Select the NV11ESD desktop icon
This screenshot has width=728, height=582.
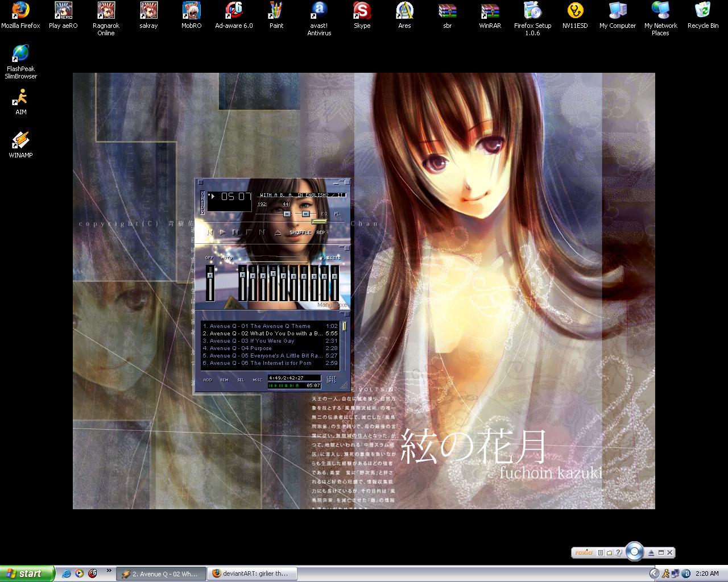coord(575,15)
